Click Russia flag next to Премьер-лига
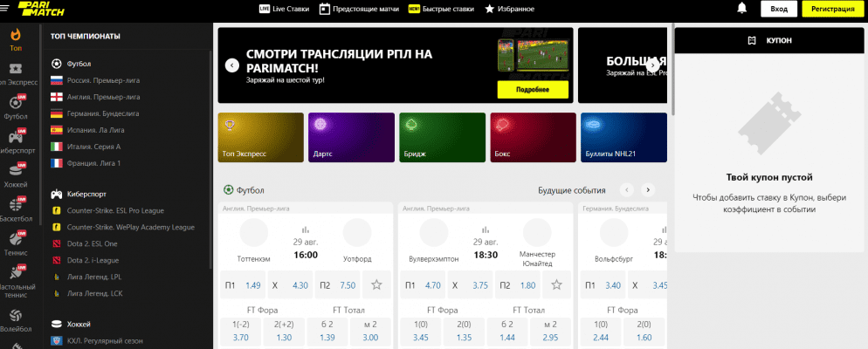 [x=56, y=80]
